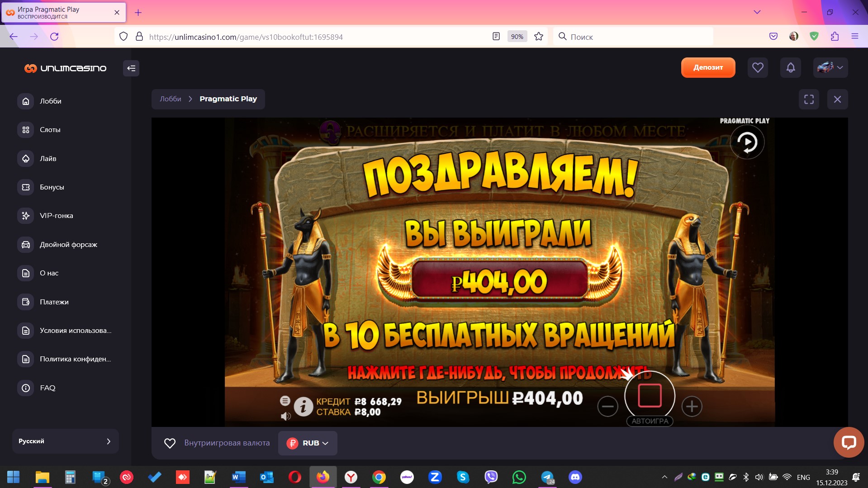Click the orange Депозит button

pyautogui.click(x=708, y=68)
